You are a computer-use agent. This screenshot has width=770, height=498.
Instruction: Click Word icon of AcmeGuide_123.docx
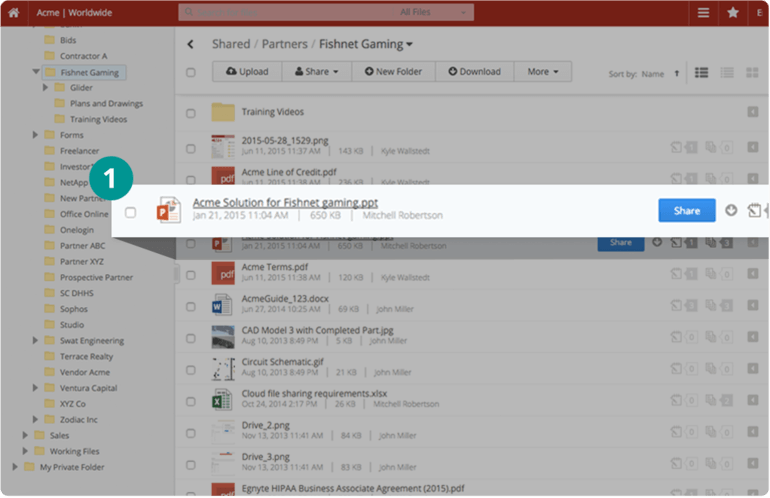[222, 304]
